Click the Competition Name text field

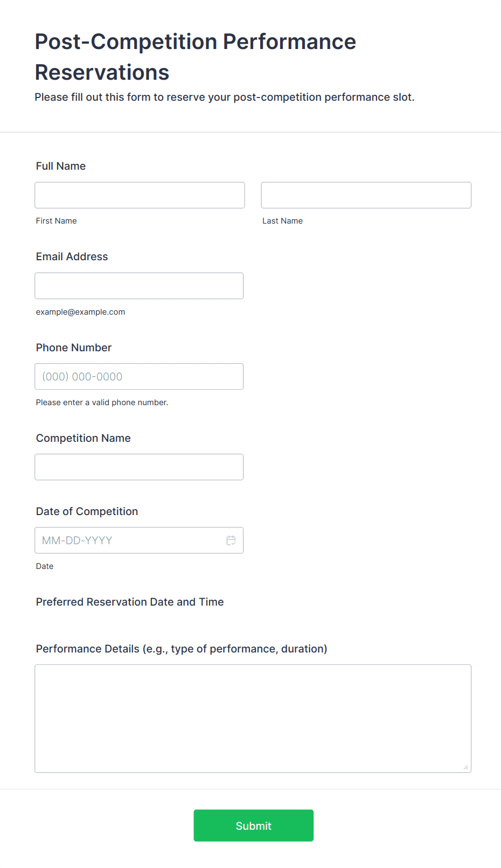pyautogui.click(x=139, y=467)
